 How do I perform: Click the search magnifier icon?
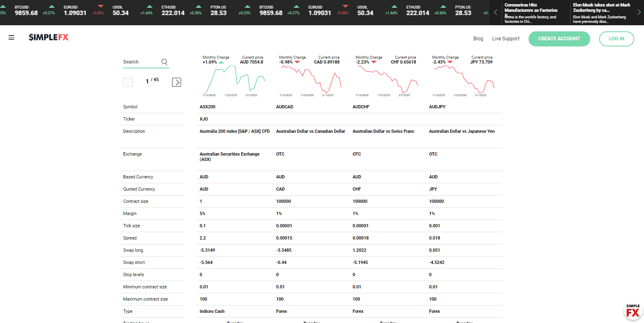click(x=164, y=62)
